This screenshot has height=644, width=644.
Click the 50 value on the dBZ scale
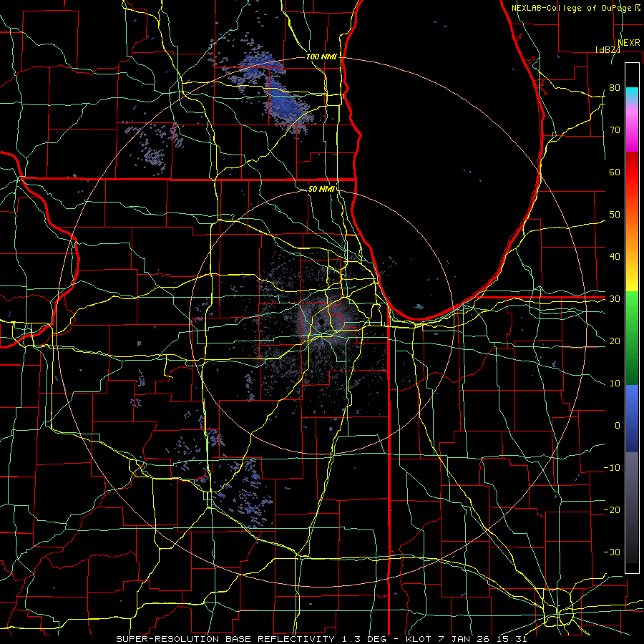click(615, 215)
